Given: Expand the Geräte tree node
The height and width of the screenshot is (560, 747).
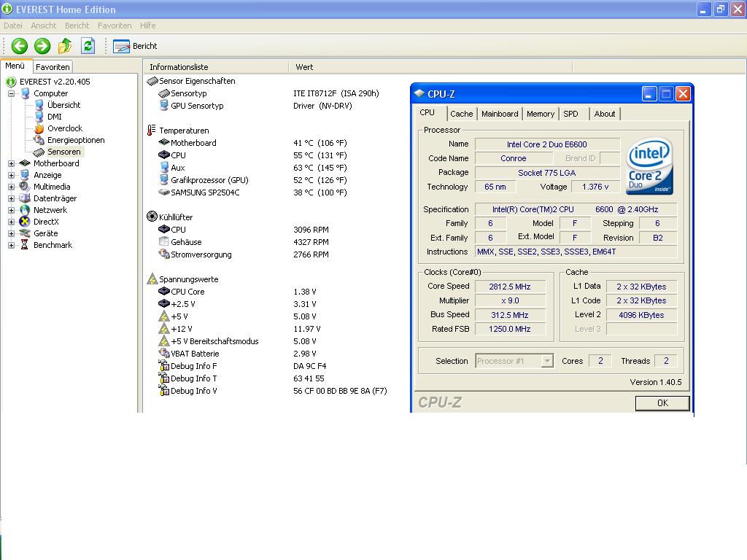Looking at the screenshot, I should pyautogui.click(x=11, y=233).
